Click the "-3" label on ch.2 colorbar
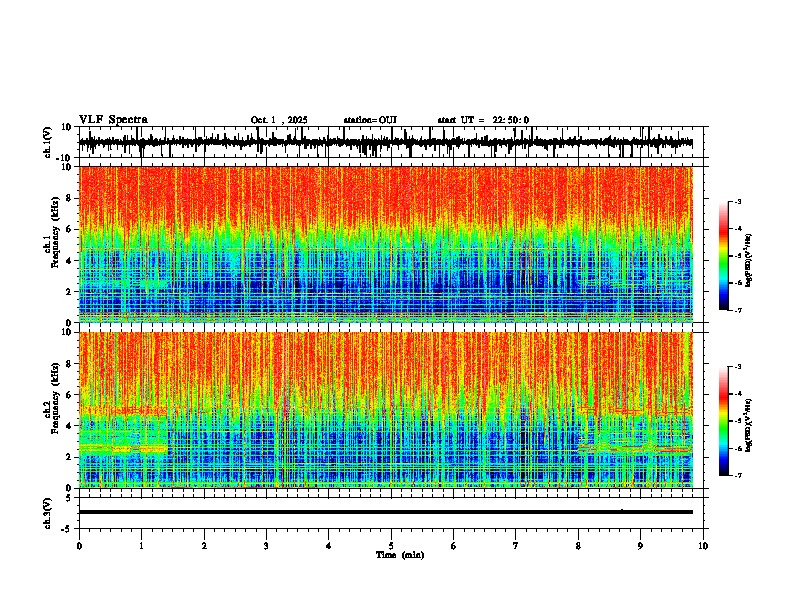 737,367
